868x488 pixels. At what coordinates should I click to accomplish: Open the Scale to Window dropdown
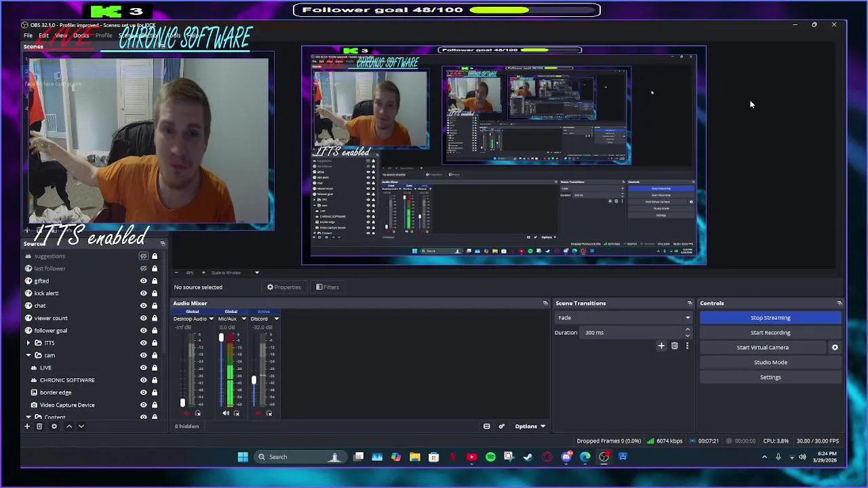click(x=235, y=272)
